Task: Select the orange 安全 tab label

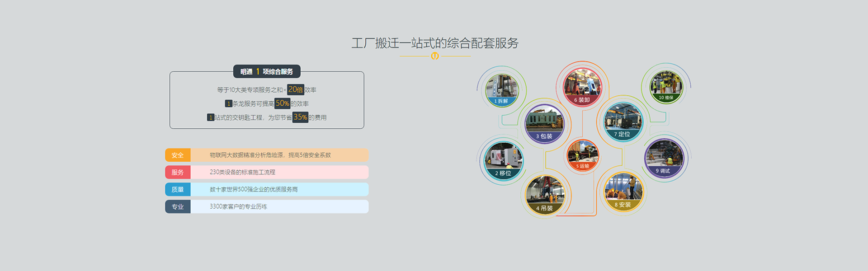Action: pyautogui.click(x=178, y=155)
